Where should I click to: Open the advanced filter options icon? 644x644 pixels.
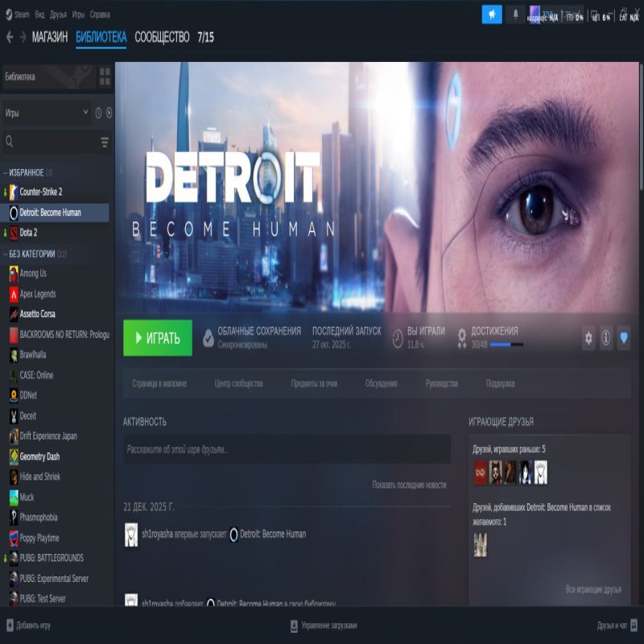(105, 142)
